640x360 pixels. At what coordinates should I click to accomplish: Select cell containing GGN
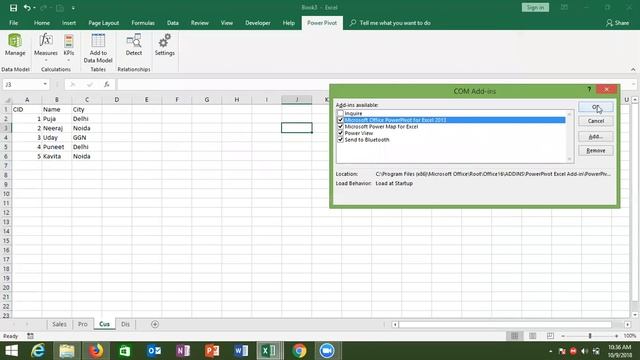pos(87,138)
